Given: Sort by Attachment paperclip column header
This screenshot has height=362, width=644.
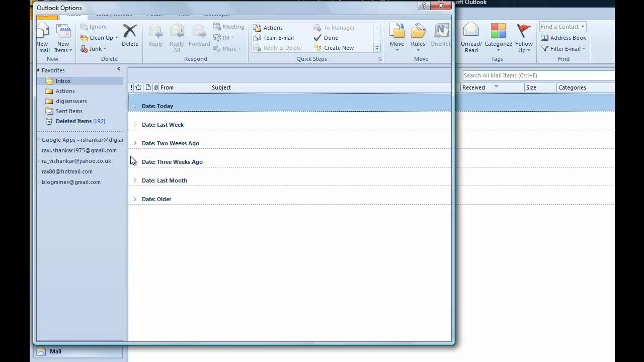Looking at the screenshot, I should 155,87.
